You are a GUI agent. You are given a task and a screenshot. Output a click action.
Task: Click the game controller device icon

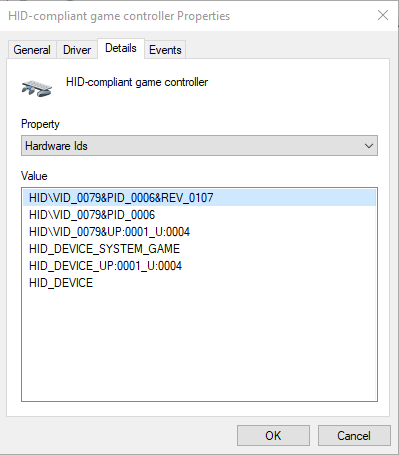point(37,88)
